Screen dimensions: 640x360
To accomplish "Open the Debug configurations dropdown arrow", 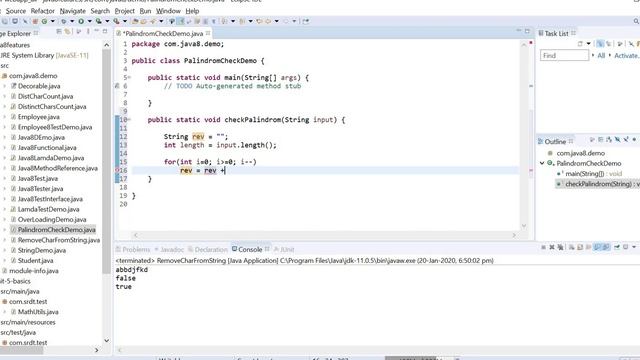I will 72,21.
